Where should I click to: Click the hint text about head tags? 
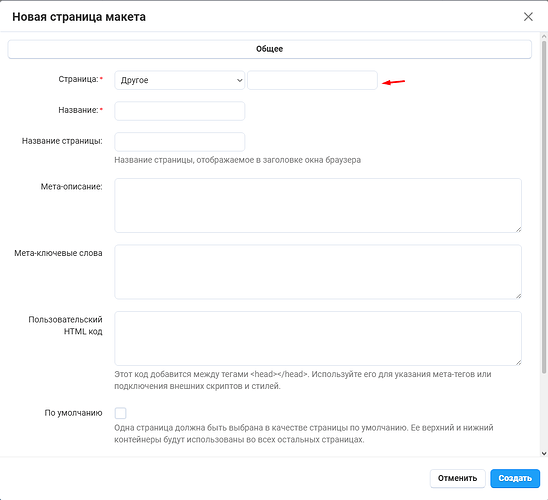click(x=303, y=380)
